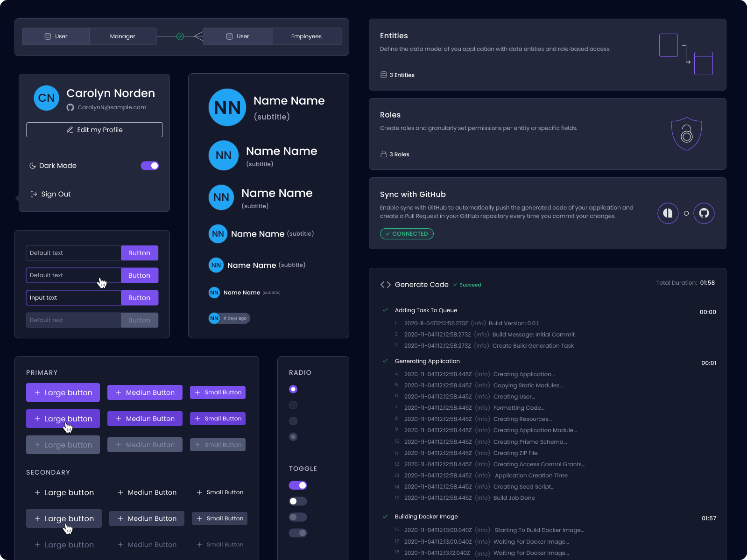Click the CONNECTED status badge
The image size is (747, 560).
[407, 234]
